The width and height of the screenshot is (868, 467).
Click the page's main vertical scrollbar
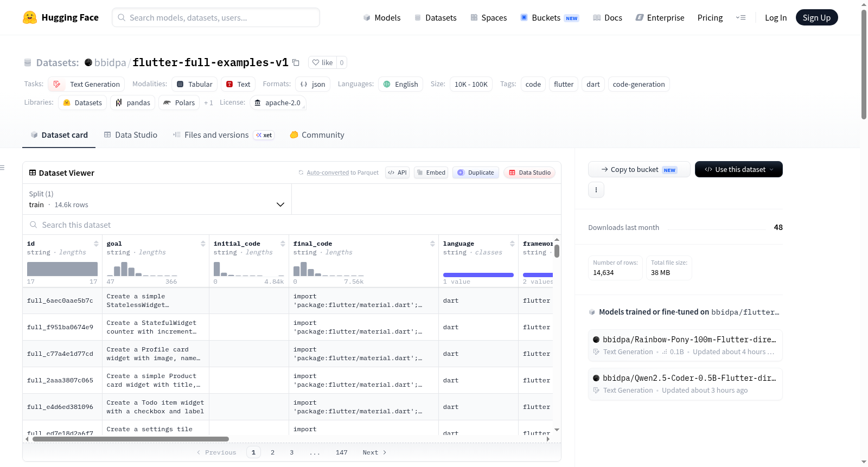click(x=864, y=64)
